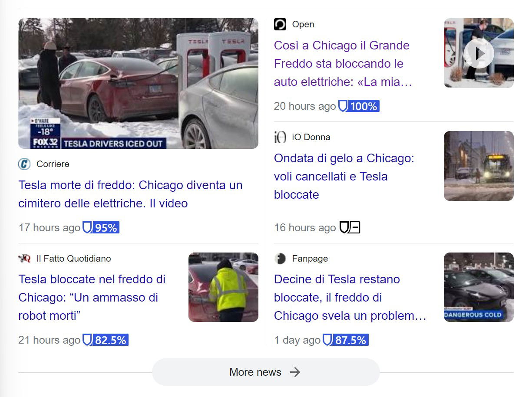532x397 pixels.
Task: Click the iO Donna source icon
Action: pos(280,137)
